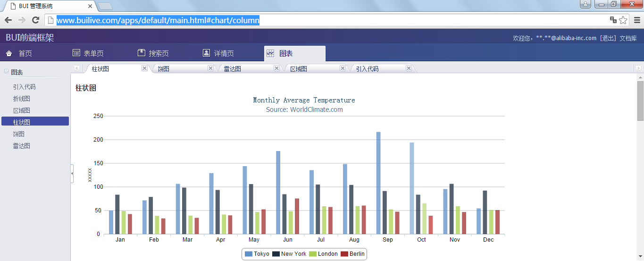This screenshot has width=644, height=261.
Task: Bookmark page with the star icon
Action: pyautogui.click(x=623, y=20)
